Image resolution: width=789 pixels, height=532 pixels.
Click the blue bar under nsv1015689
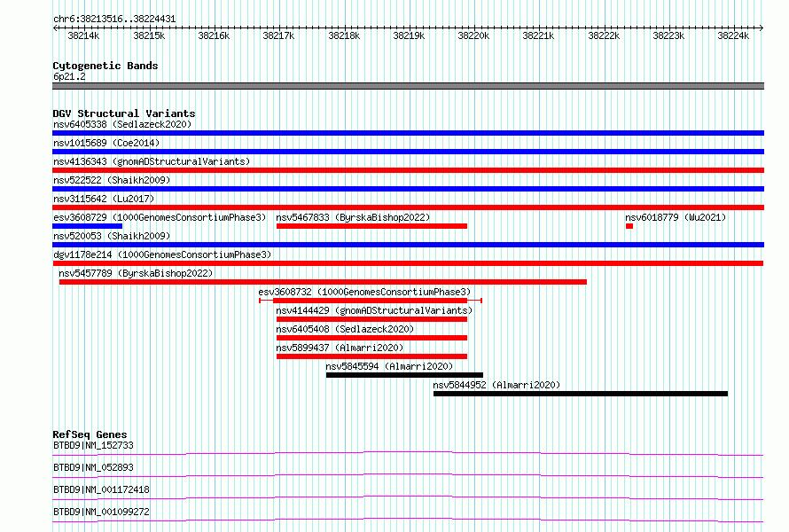(x=408, y=152)
